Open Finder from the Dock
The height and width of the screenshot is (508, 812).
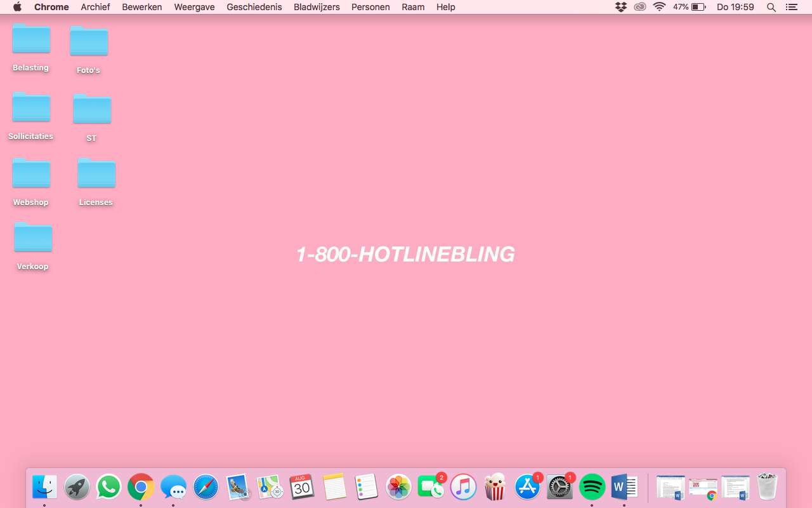(x=44, y=487)
